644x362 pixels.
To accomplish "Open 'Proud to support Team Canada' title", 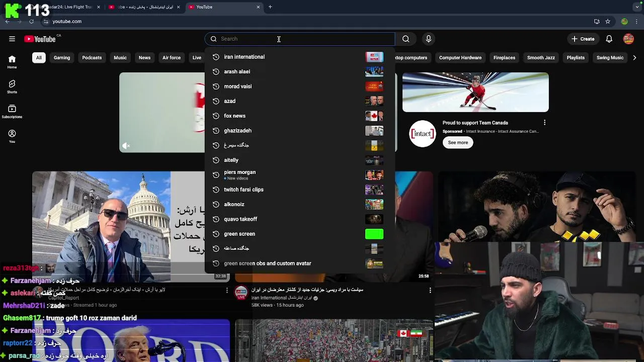I will pos(475,123).
